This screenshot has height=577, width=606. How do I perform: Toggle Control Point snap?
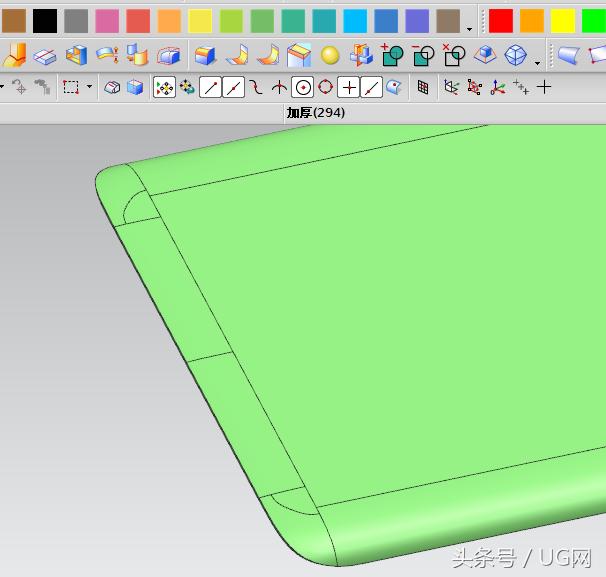tap(256, 87)
